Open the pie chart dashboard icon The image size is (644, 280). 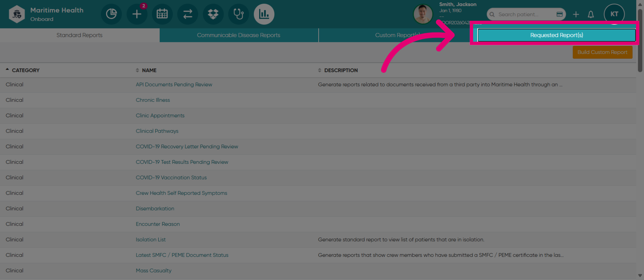point(111,14)
